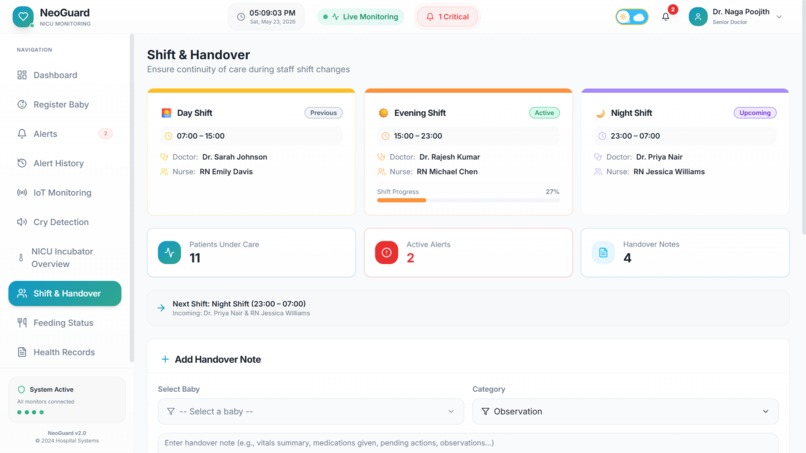The image size is (806, 453).
Task: Open Cry Detection section
Action: tap(65, 222)
